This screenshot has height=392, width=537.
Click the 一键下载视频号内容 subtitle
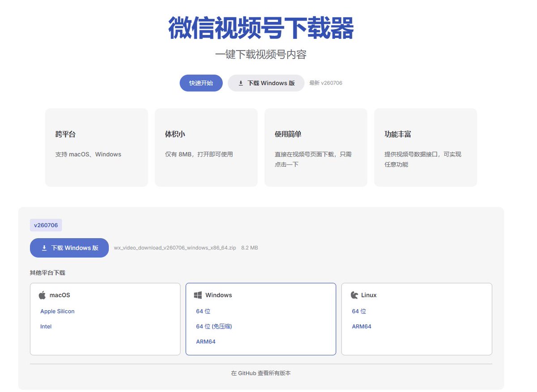[x=261, y=55]
